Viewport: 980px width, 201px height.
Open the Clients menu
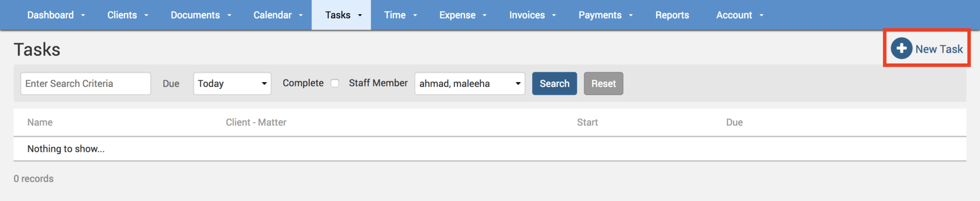pyautogui.click(x=127, y=15)
